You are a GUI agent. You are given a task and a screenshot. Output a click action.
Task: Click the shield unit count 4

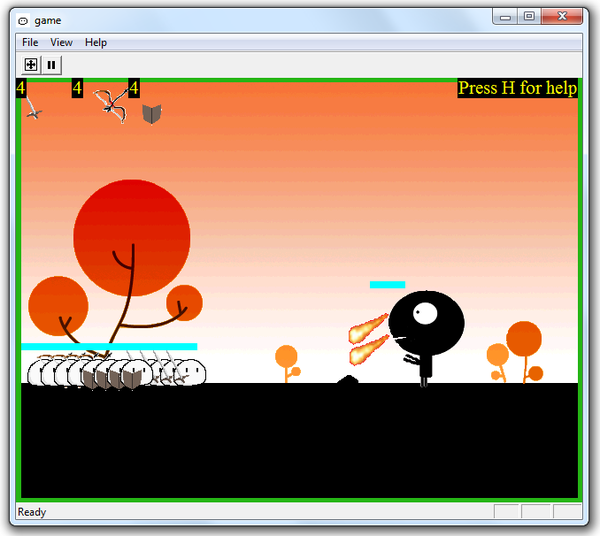[x=134, y=88]
